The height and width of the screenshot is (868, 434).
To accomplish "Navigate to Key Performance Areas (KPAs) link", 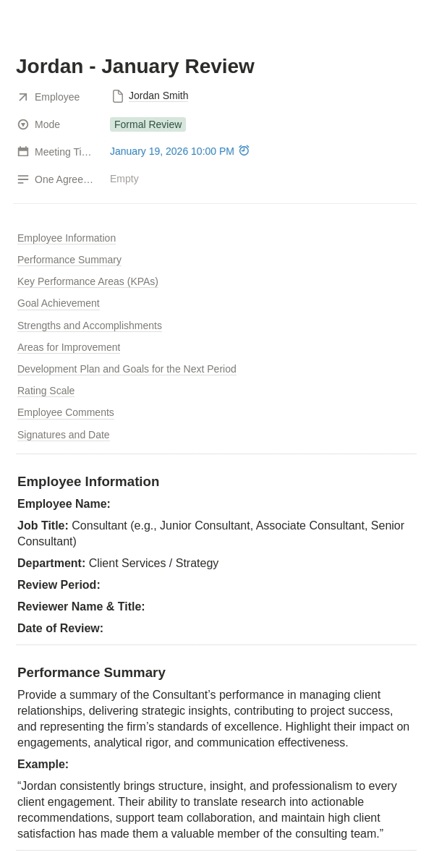I will point(88,281).
